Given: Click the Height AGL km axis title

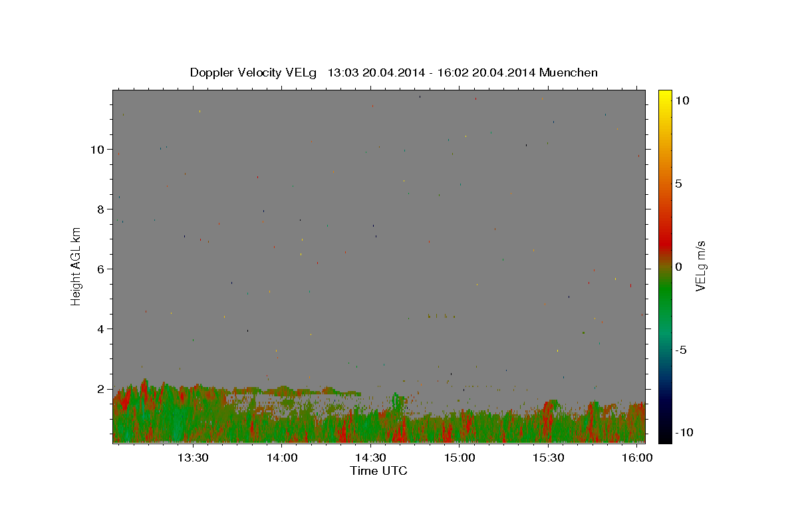Looking at the screenshot, I should pos(76,267).
